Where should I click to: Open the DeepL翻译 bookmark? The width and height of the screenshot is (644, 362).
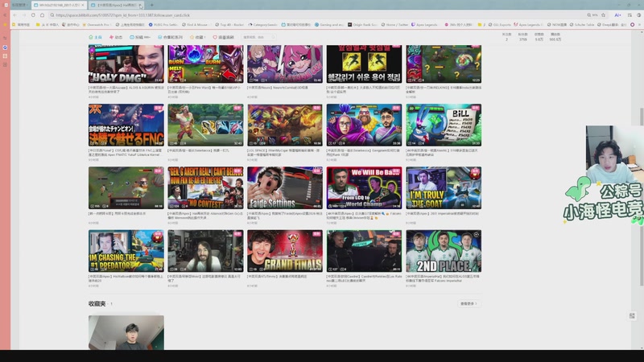coord(613,25)
